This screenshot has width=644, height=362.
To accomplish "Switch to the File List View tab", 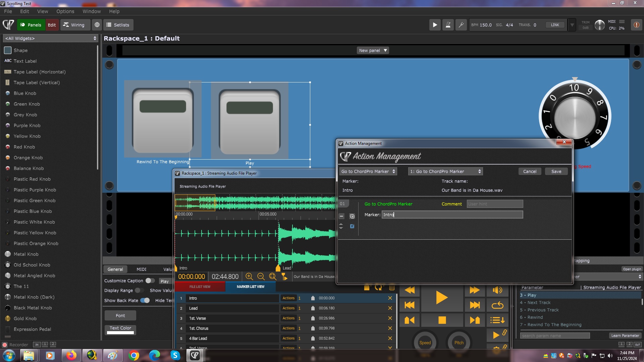I will (200, 287).
